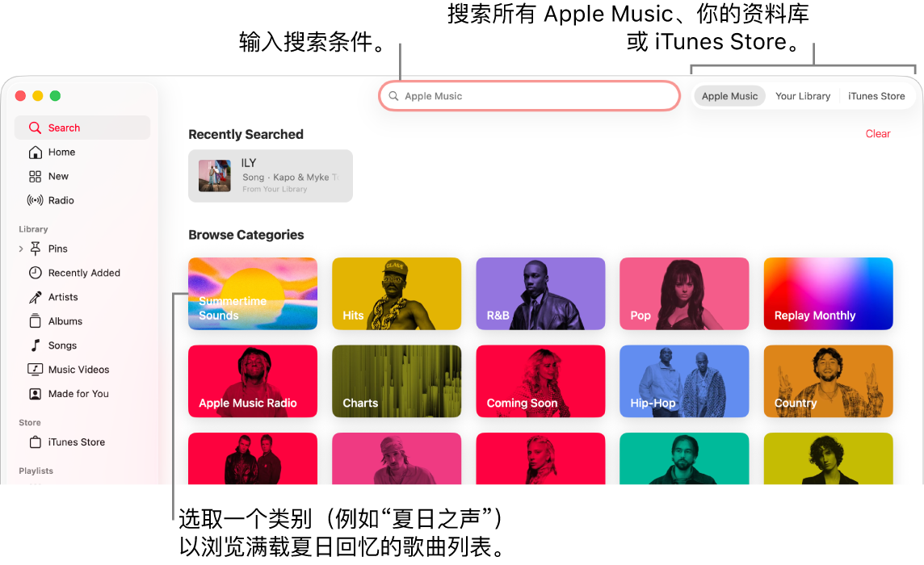Click the Recently Added clock icon
924x565 pixels.
36,273
